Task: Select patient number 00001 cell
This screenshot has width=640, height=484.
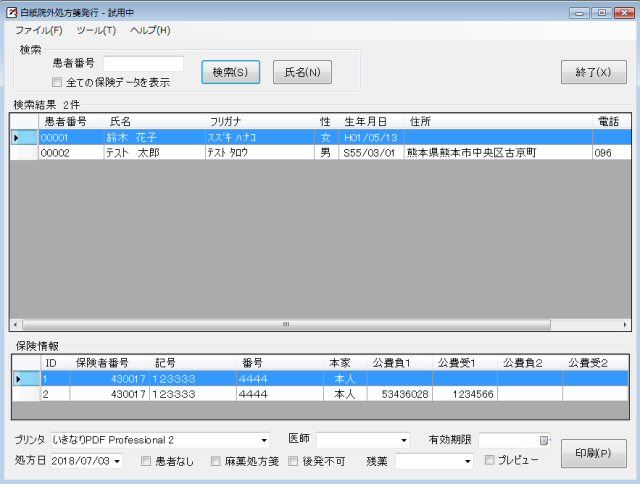Action: pos(71,137)
